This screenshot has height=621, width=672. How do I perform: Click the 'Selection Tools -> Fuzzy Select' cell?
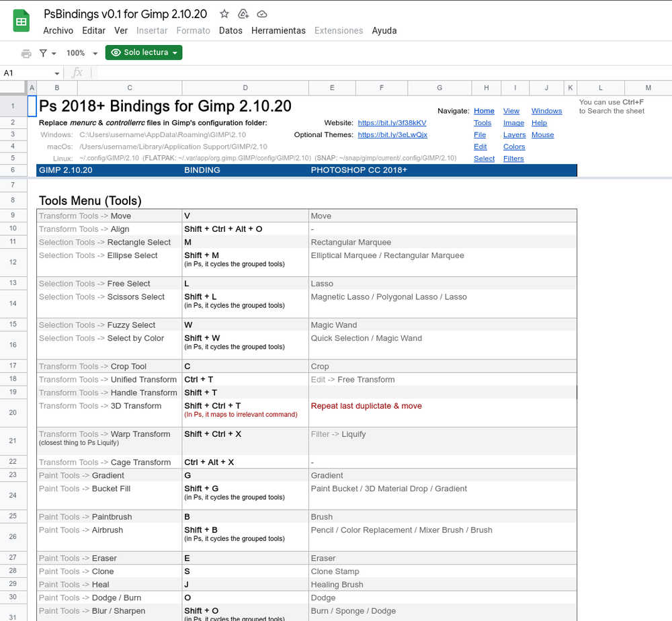pos(110,325)
